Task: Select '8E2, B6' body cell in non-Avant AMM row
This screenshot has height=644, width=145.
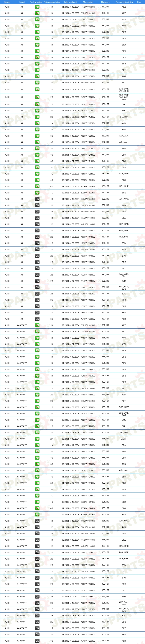Action: (x=105, y=123)
